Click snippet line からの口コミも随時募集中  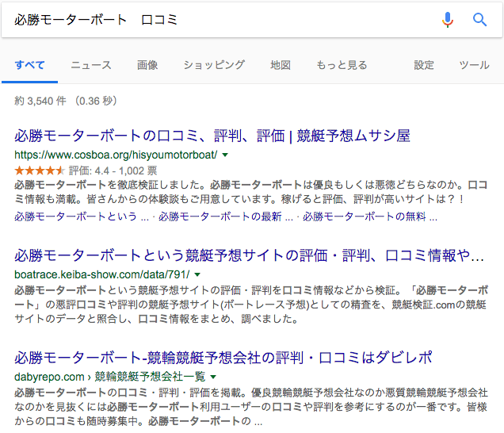pos(138,421)
